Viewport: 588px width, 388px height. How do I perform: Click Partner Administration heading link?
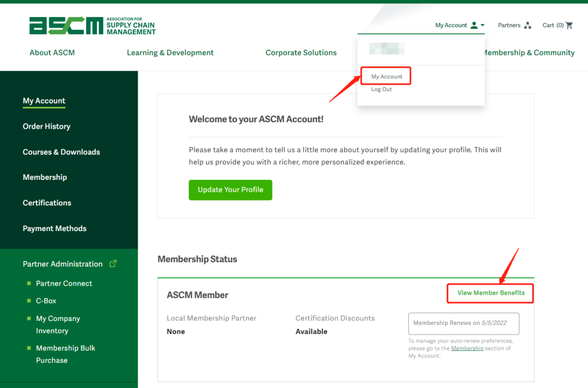click(x=63, y=264)
